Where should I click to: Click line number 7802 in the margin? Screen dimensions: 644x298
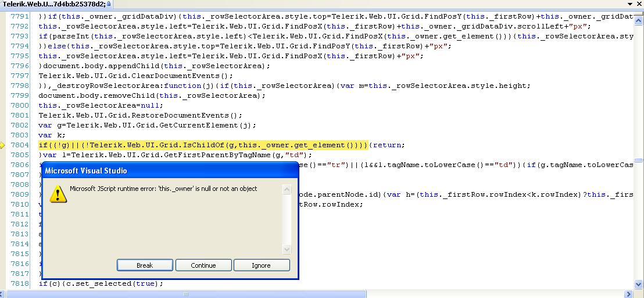point(20,125)
